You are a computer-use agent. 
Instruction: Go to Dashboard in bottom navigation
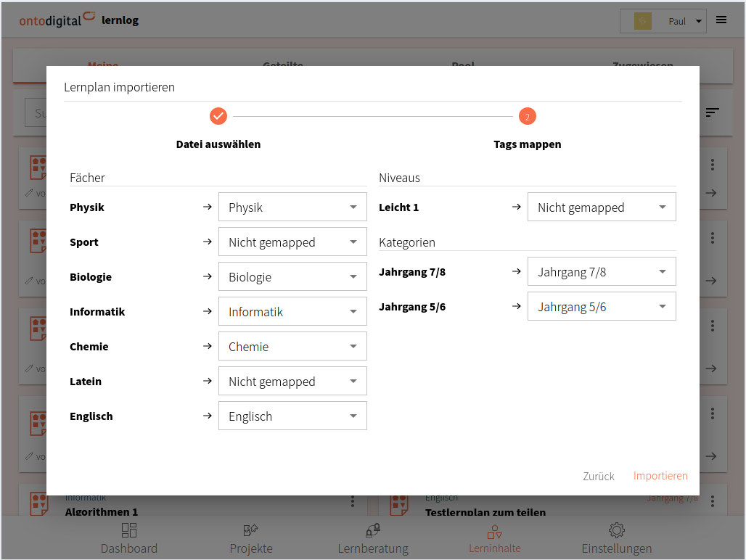[129, 539]
